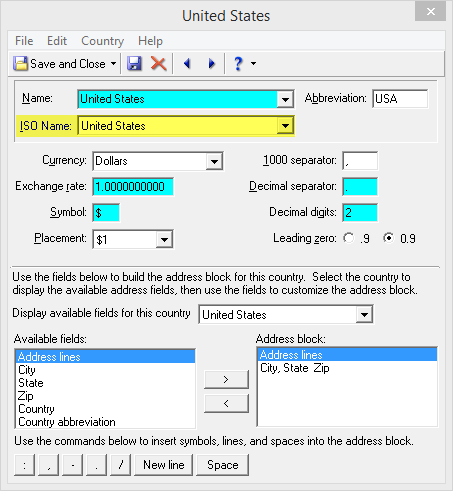Close the United States window
The height and width of the screenshot is (491, 453).
tap(430, 12)
